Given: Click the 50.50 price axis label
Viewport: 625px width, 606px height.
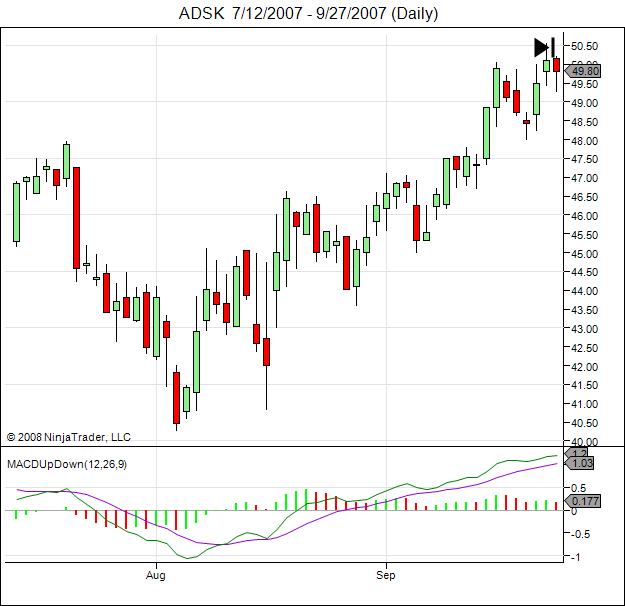Looking at the screenshot, I should click(584, 46).
